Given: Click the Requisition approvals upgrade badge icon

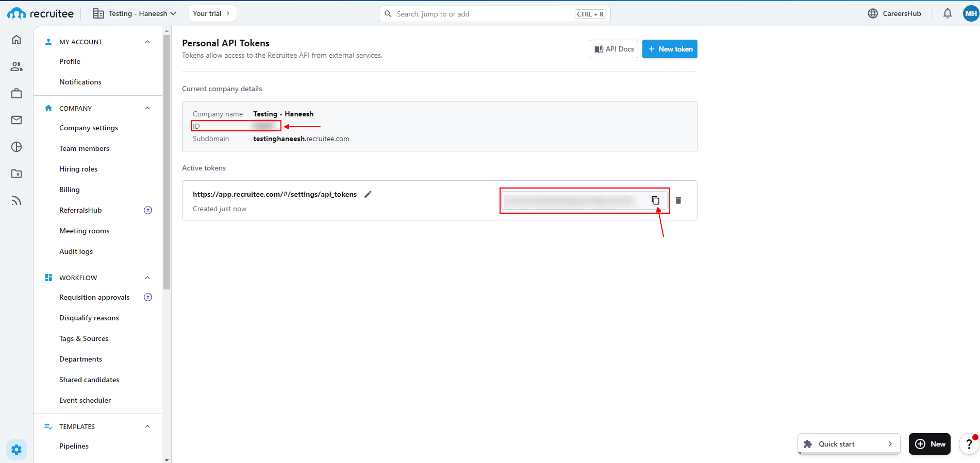Looking at the screenshot, I should 148,297.
